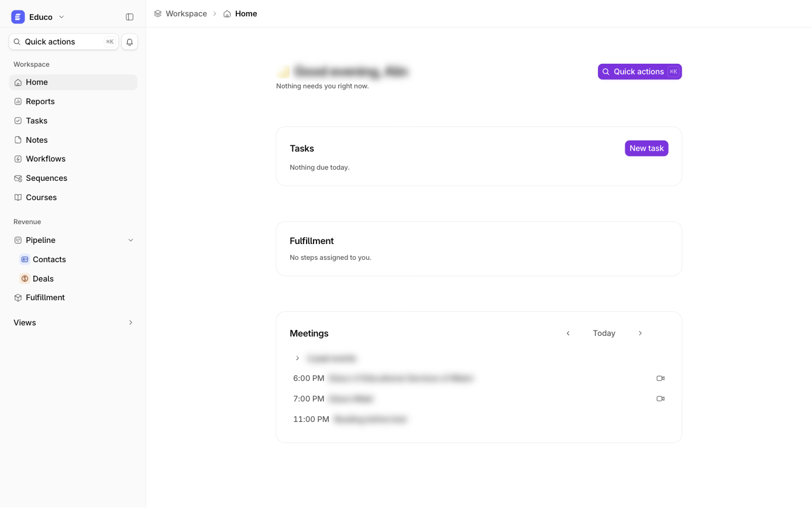The image size is (812, 508).
Task: Click the Fulfillment box icon in sidebar
Action: tap(18, 298)
